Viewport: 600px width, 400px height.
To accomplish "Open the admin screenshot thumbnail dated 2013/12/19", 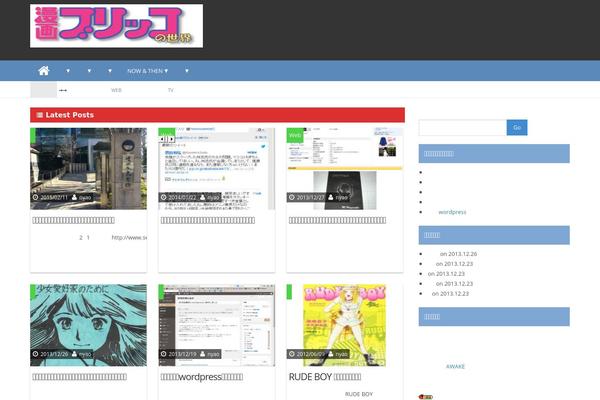I will tap(217, 325).
